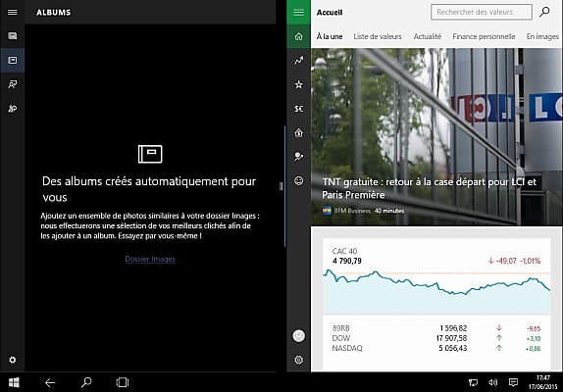Screen dimensions: 563x392
Task: Click the taskbar clock showing 17:47
Action: pyautogui.click(x=543, y=382)
